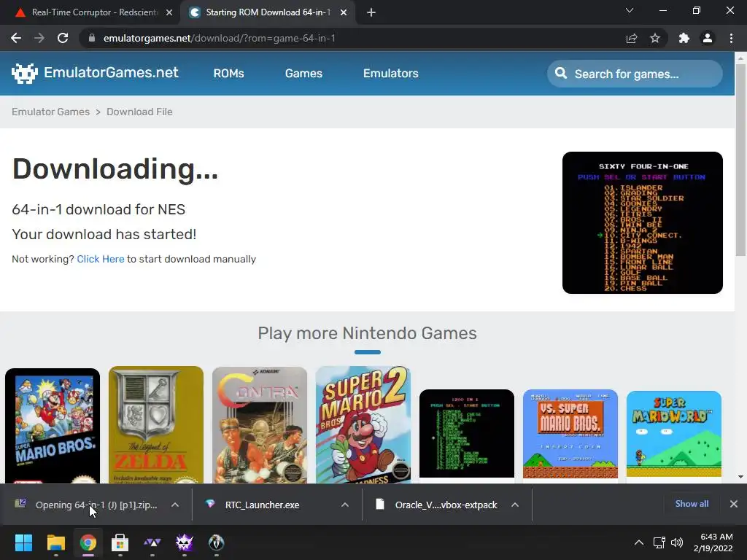Open the Contra game cover
Viewport: 747px width, 560px height.
(260, 425)
